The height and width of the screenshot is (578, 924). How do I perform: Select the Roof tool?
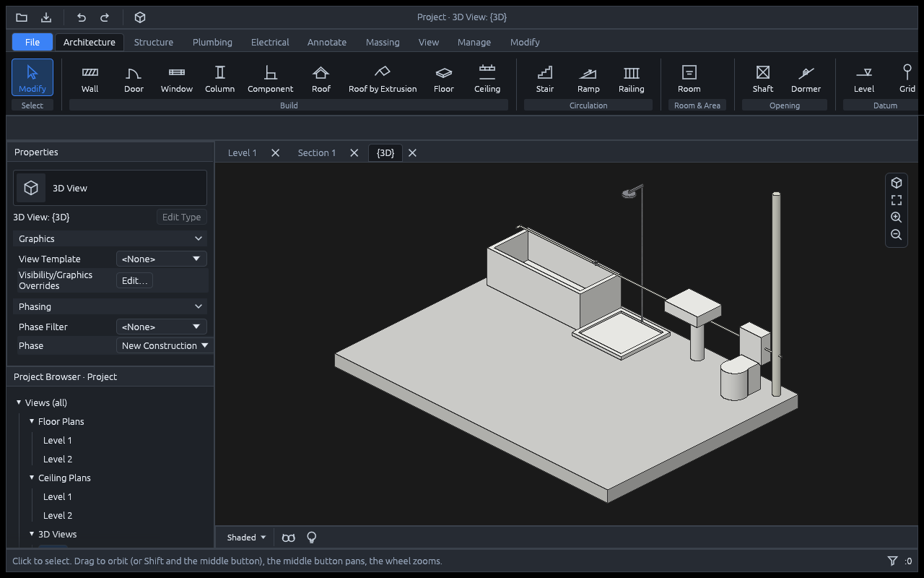click(321, 78)
